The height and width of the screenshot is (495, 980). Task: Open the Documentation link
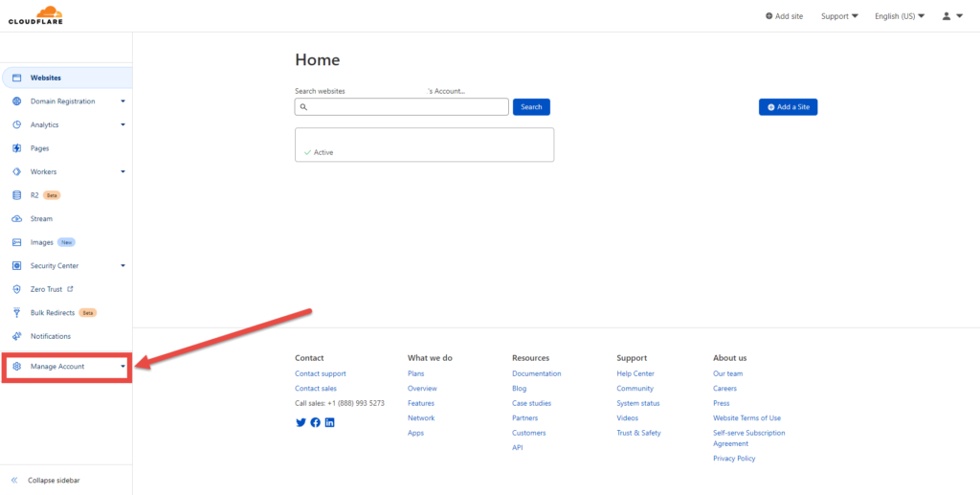click(x=536, y=373)
